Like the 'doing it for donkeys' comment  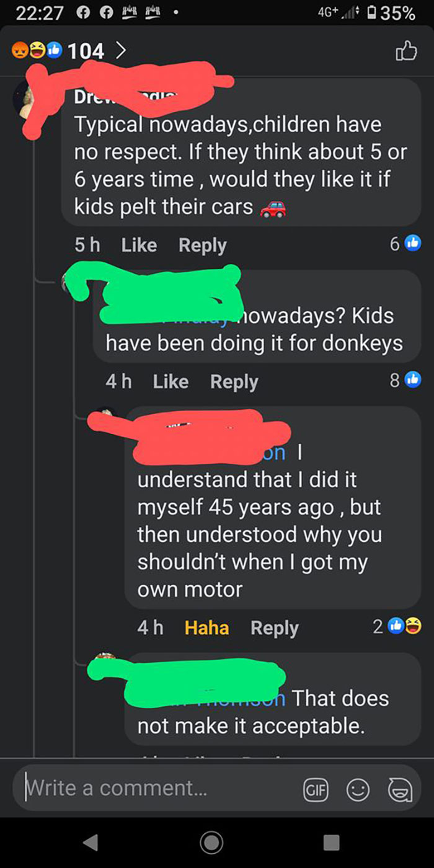(170, 381)
